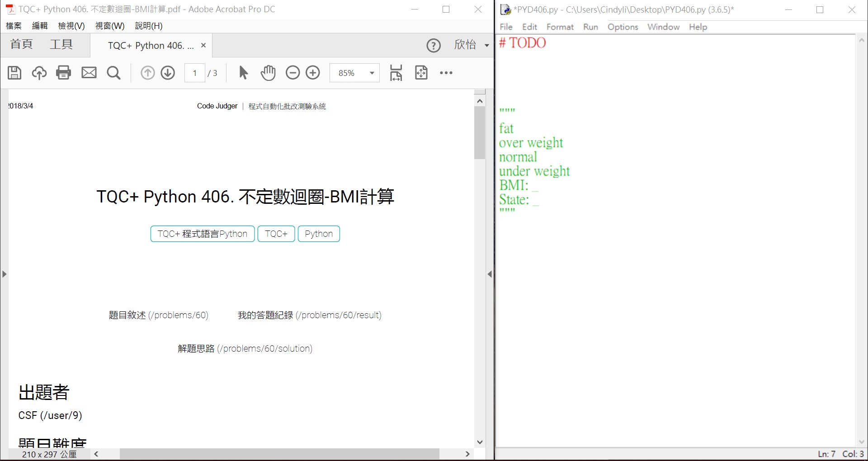Select the TQC+ Python 406 document tab
The width and height of the screenshot is (868, 461).
[x=151, y=46]
